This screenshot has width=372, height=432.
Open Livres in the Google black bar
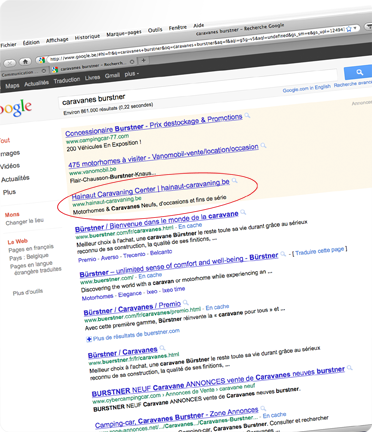(92, 78)
